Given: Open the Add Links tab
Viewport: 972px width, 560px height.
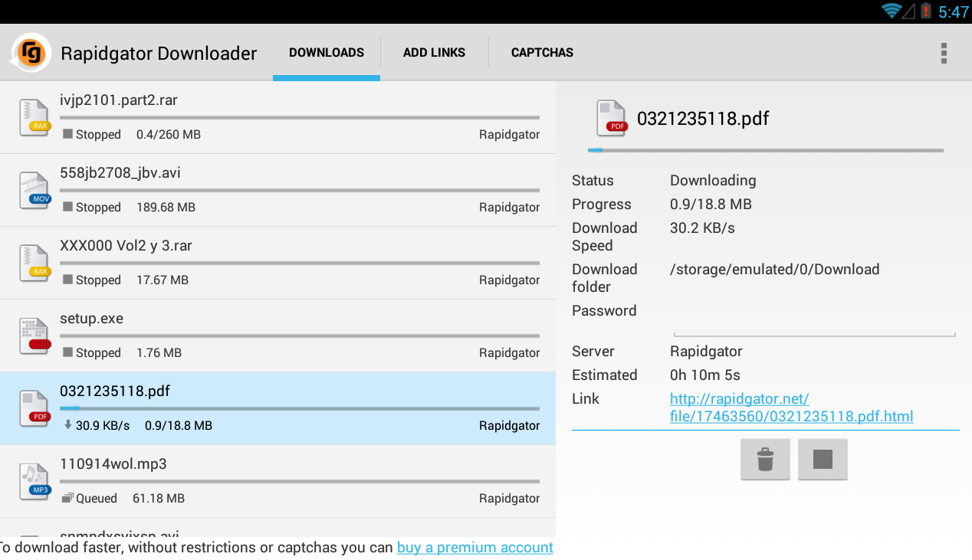Looking at the screenshot, I should click(x=434, y=53).
